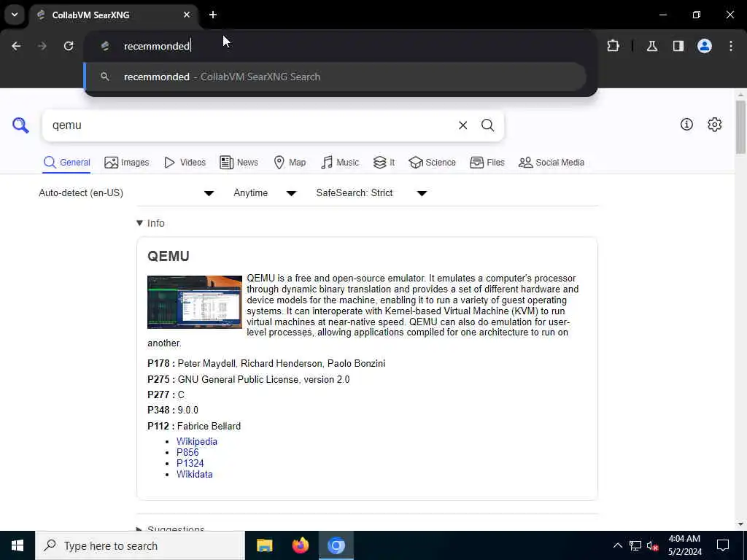The height and width of the screenshot is (560, 747).
Task: Open Chromium from the taskbar
Action: 336,545
